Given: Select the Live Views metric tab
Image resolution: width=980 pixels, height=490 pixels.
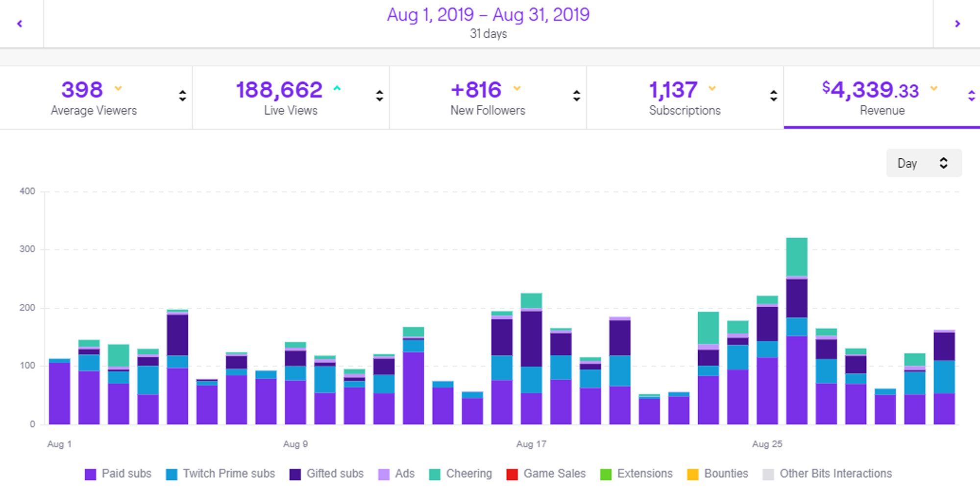Looking at the screenshot, I should pos(291,98).
